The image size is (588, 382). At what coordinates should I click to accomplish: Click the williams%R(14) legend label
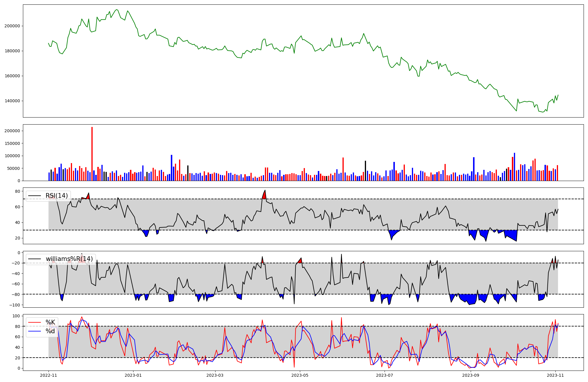[69, 259]
